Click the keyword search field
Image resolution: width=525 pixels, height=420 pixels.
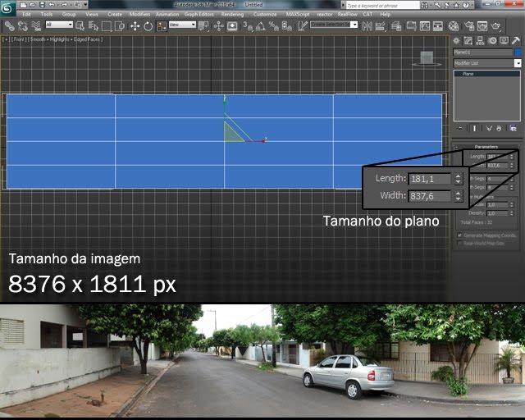coord(382,6)
